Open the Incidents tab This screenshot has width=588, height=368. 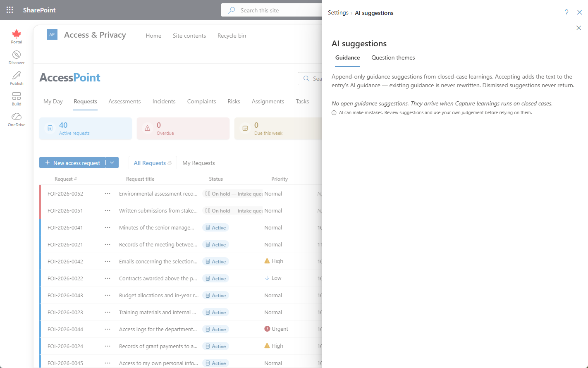click(x=164, y=101)
